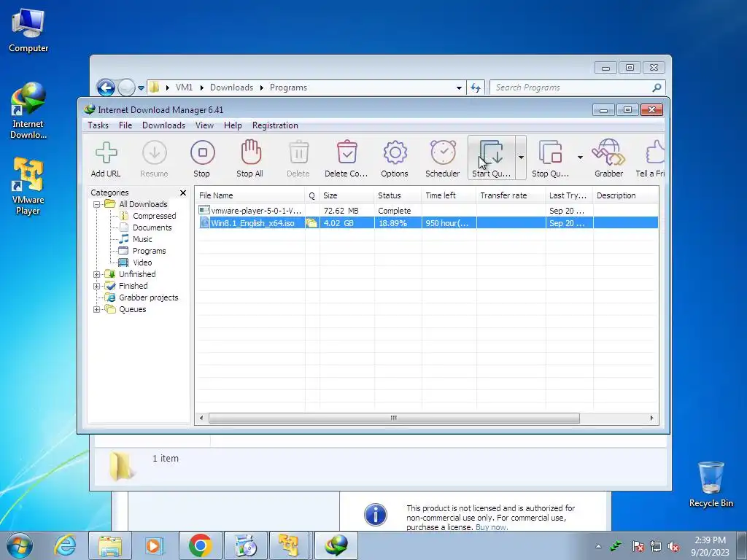Open the Windows Start button

(20, 545)
